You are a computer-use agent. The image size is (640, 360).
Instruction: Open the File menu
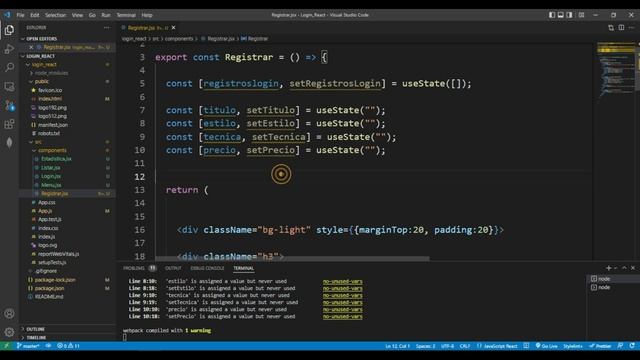(20, 15)
